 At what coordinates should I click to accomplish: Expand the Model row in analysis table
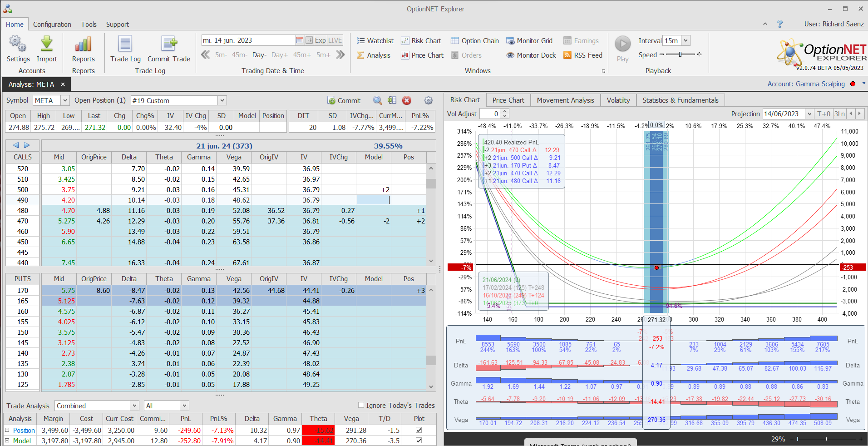click(x=7, y=441)
